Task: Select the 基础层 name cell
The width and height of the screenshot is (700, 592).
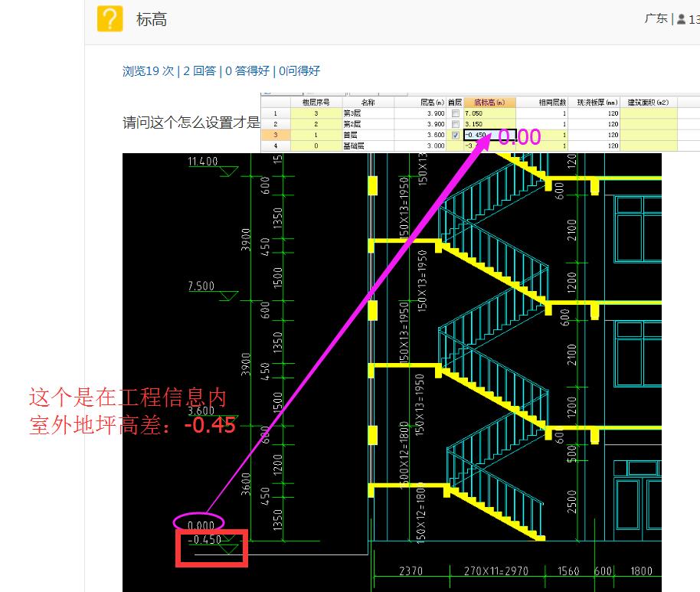Action: (368, 146)
